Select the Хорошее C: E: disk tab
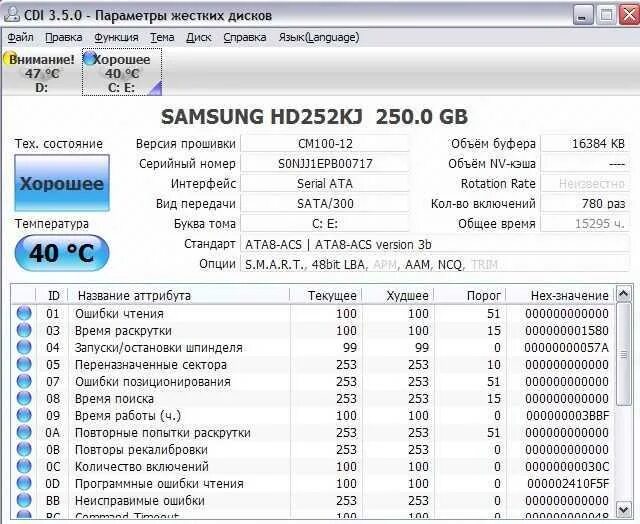Image resolution: width=640 pixels, height=524 pixels. (x=122, y=73)
